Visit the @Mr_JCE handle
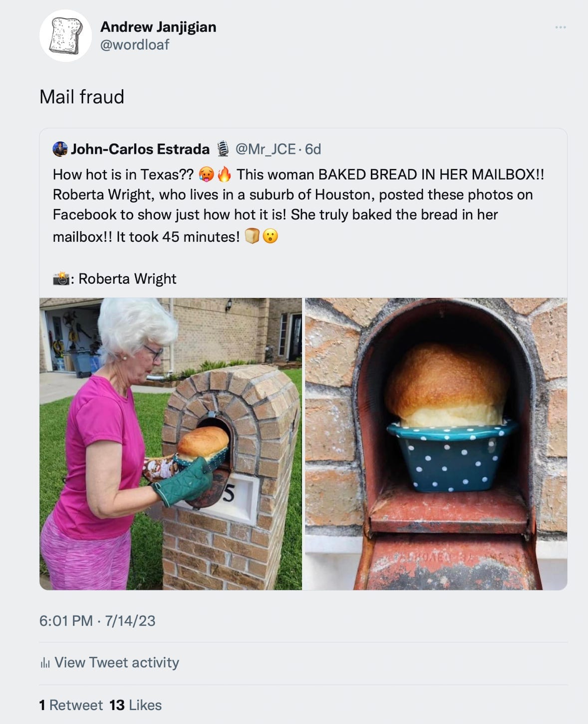 tap(265, 149)
